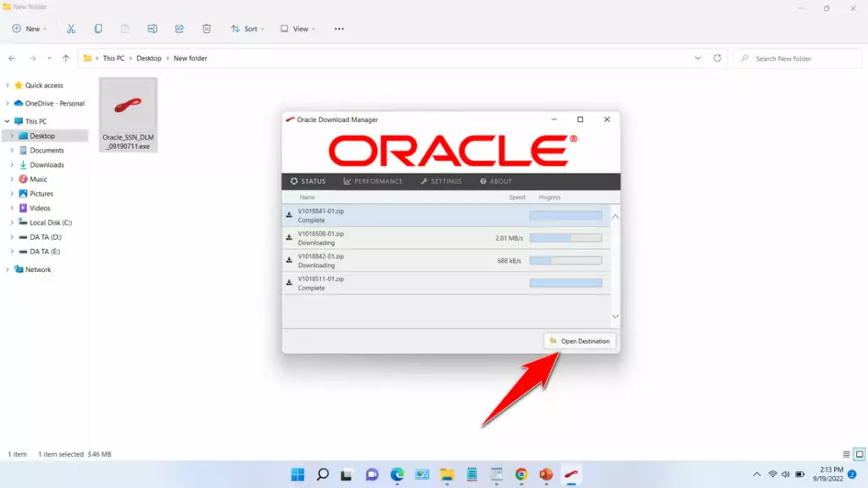Viewport: 868px width, 488px height.
Task: Open the Sort dropdown
Action: (x=248, y=29)
